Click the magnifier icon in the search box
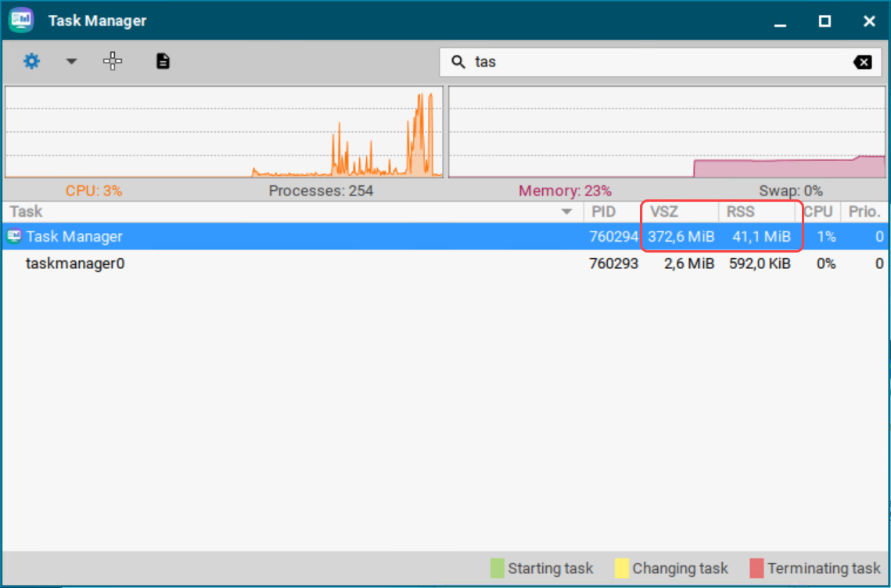The width and height of the screenshot is (891, 588). 460,61
